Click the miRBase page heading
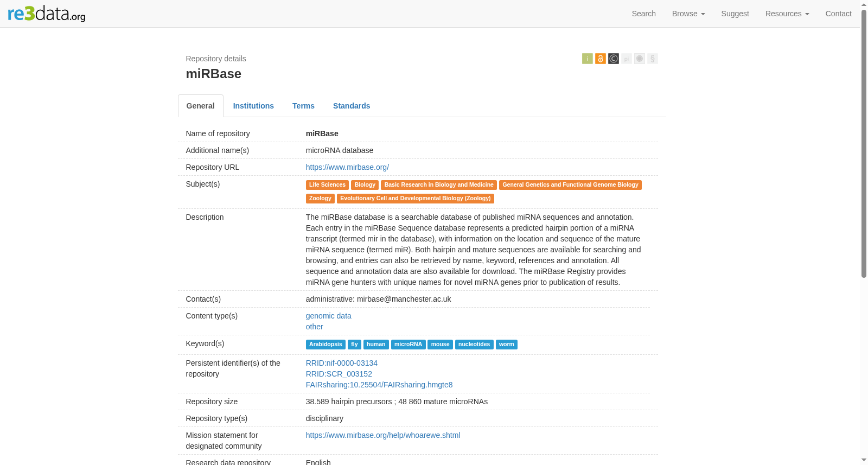 coord(214,74)
